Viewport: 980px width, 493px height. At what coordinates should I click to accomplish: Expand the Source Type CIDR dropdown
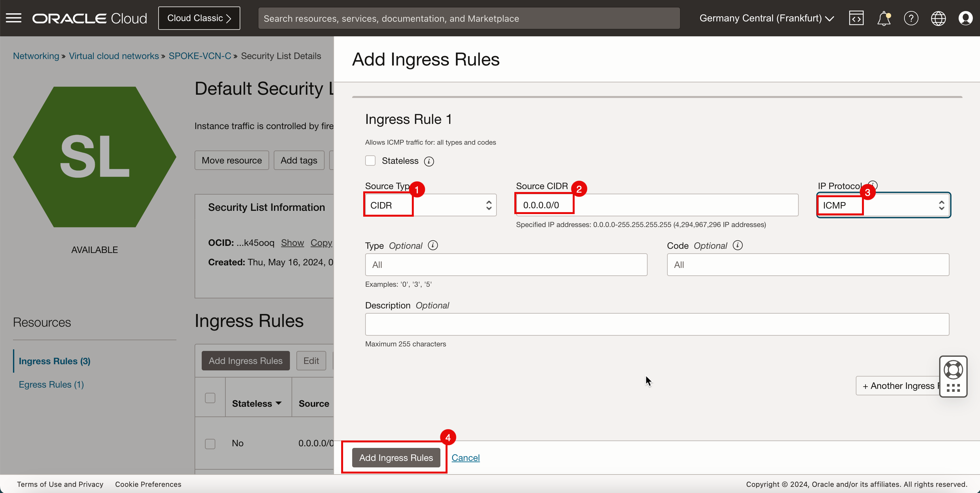pos(431,205)
